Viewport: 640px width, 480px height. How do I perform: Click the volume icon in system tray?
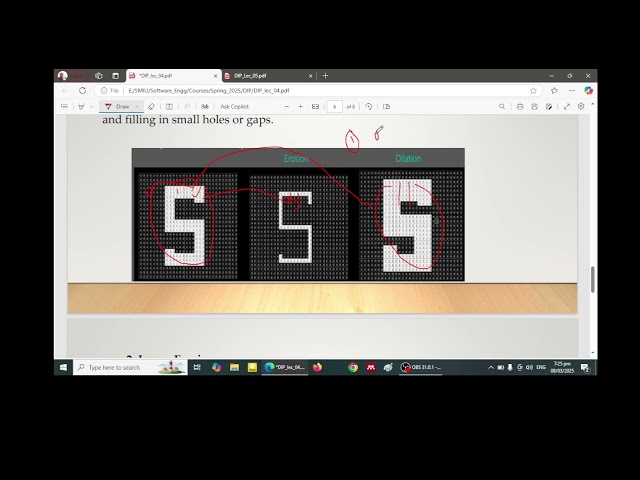[x=529, y=367]
